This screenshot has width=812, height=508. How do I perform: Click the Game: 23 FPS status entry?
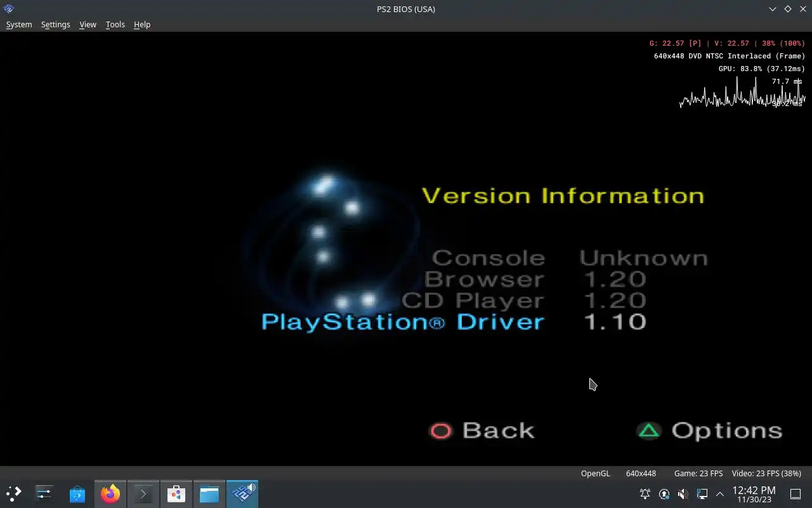[698, 473]
